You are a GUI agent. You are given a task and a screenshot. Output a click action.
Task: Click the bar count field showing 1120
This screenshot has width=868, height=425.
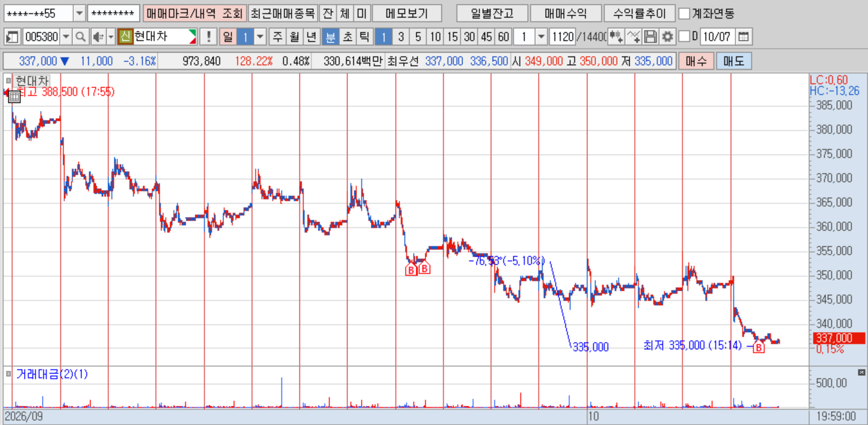(562, 37)
